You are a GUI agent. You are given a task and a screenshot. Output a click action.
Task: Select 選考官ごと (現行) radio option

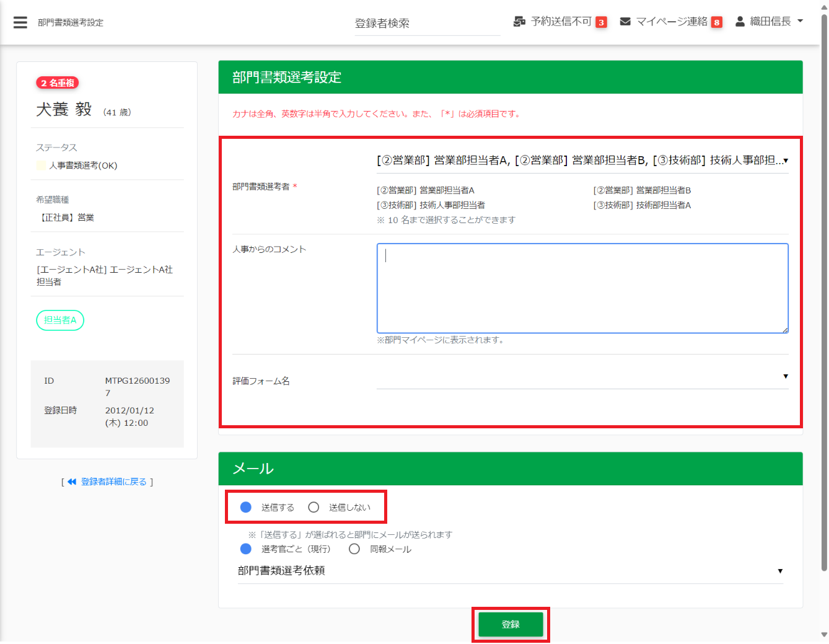[246, 549]
